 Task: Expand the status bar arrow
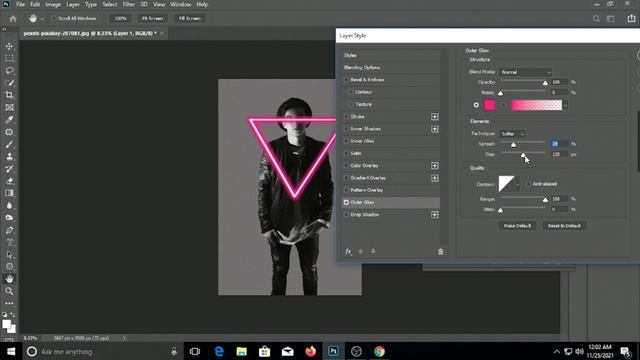click(124, 338)
